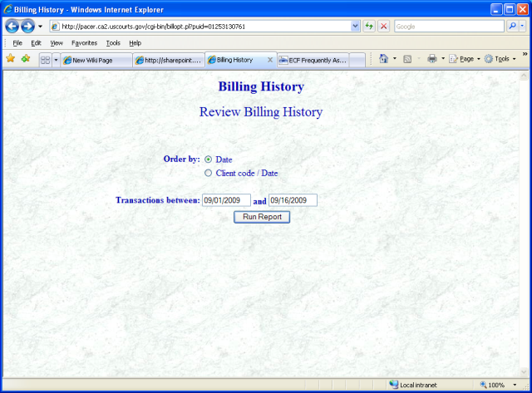
Task: Click the vertical scrollbar down arrow
Action: click(524, 372)
